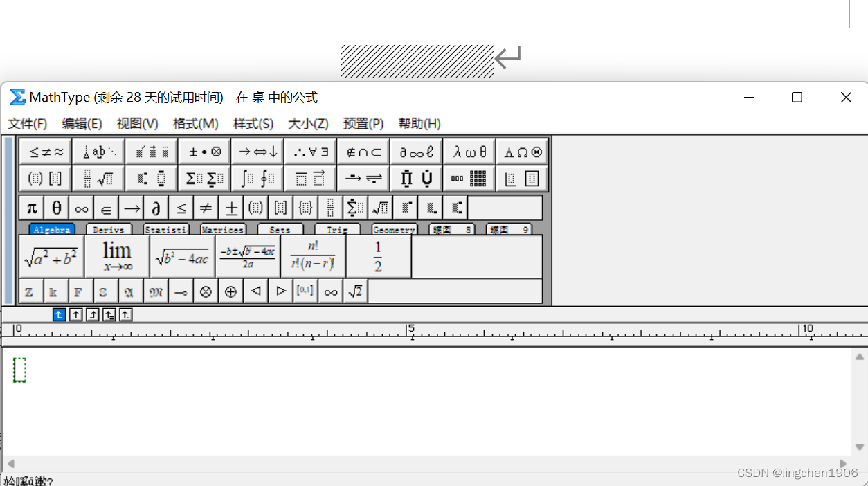The width and height of the screenshot is (868, 486).
Task: Open the relational symbols palette (≤≠≈)
Action: coord(46,152)
